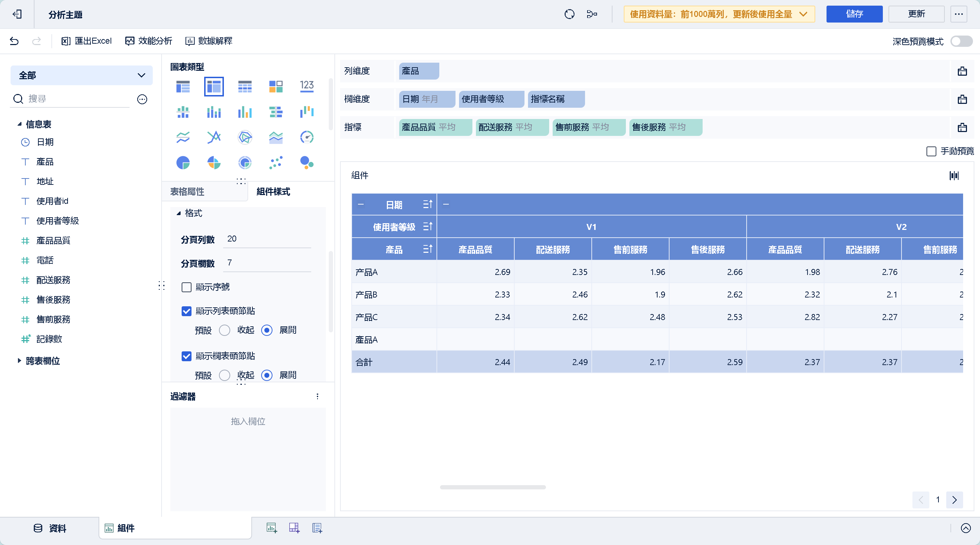Click the lock icon beside 指標 row

962,127
